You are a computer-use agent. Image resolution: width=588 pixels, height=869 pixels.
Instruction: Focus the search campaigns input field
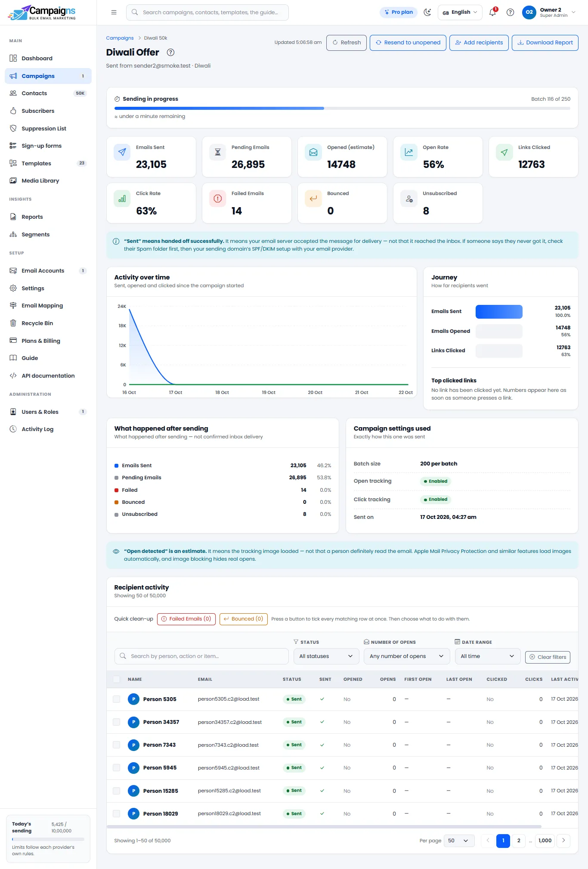pos(207,12)
